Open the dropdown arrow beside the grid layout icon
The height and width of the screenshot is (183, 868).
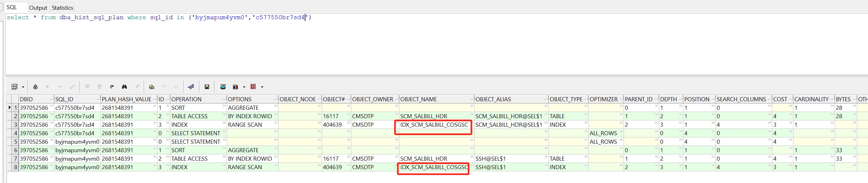tap(23, 87)
